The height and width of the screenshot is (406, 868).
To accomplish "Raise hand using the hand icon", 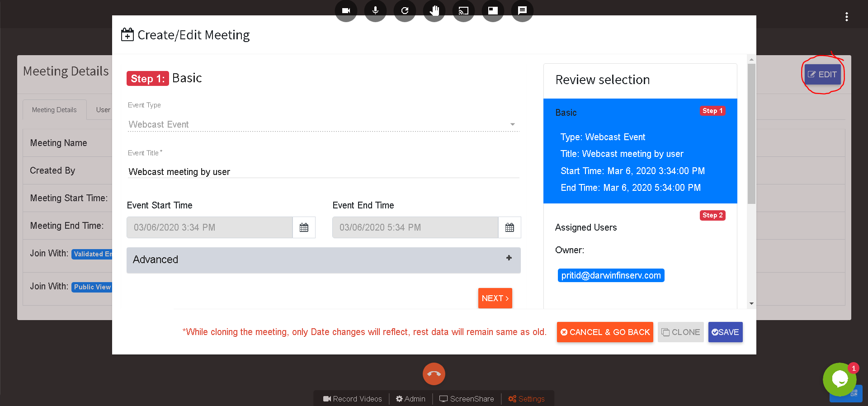I will tap(434, 10).
